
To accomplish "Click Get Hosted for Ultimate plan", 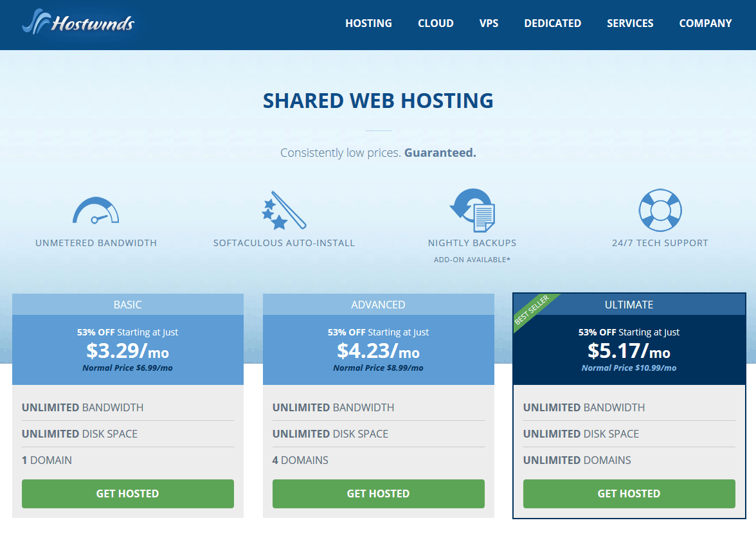I will point(629,494).
